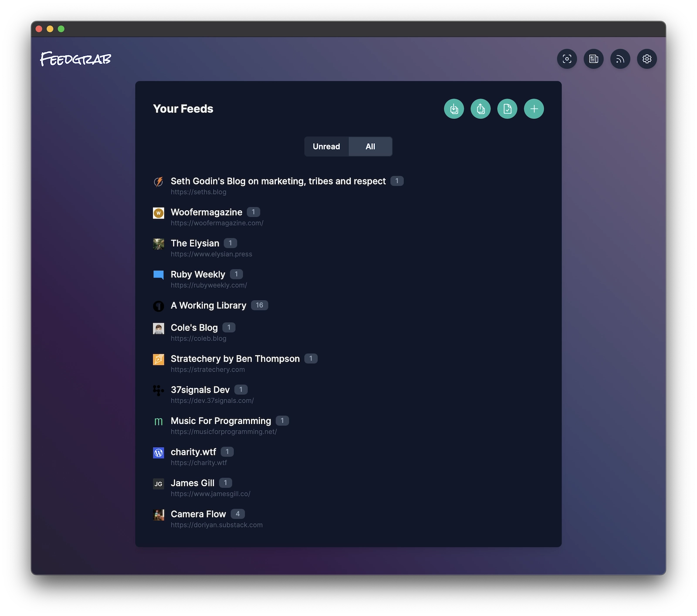Click the newspaper articles icon in the header
The width and height of the screenshot is (697, 616).
[x=593, y=59]
